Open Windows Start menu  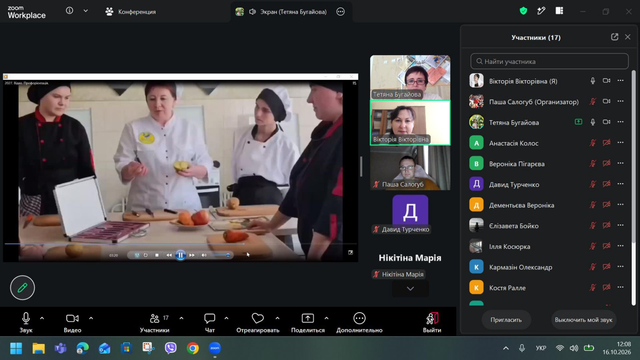tap(16, 348)
